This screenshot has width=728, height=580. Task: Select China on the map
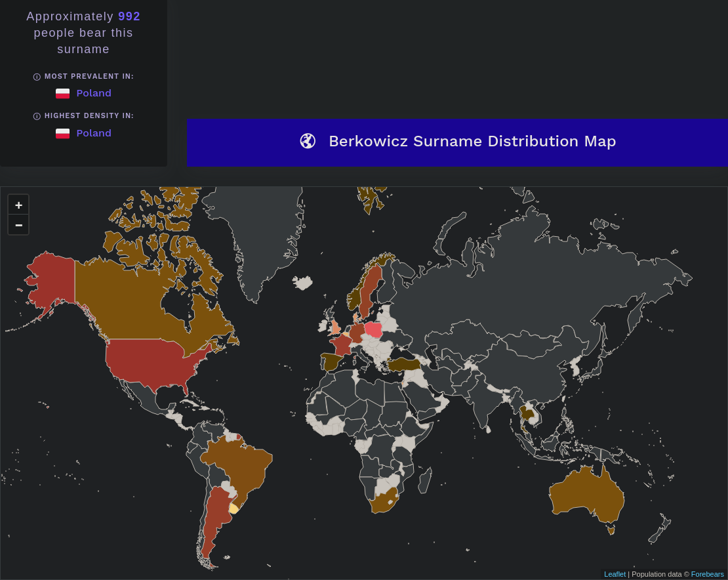(529, 371)
